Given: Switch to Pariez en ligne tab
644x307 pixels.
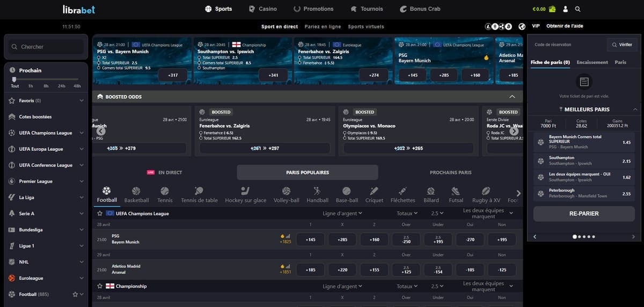Looking at the screenshot, I should [323, 26].
